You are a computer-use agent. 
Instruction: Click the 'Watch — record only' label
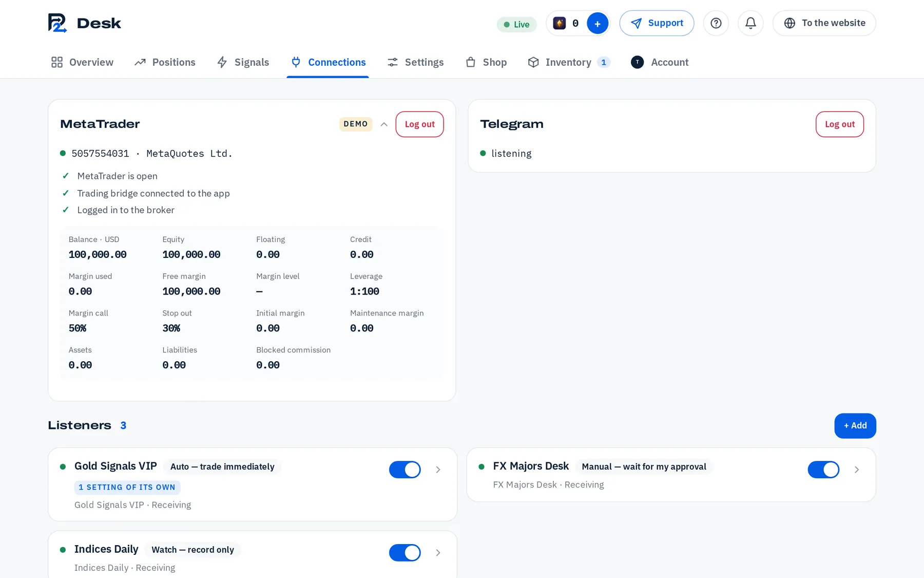(193, 550)
